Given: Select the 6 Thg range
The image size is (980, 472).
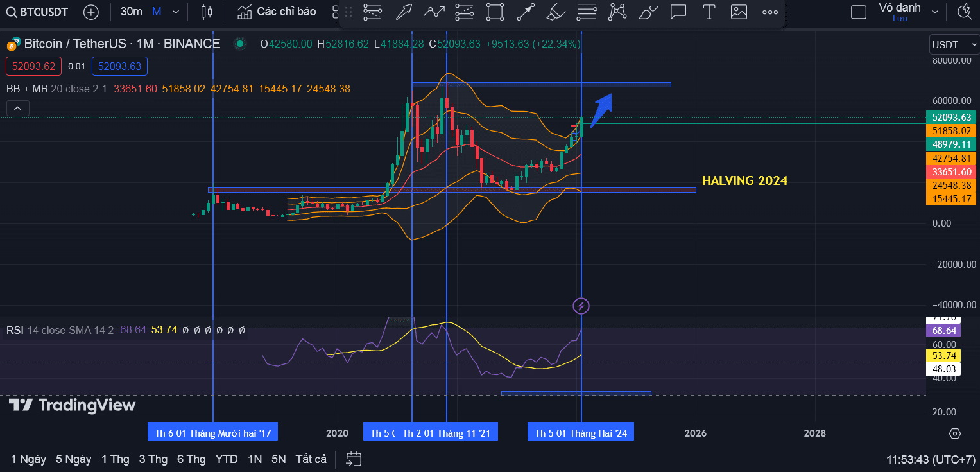Looking at the screenshot, I should (191, 459).
